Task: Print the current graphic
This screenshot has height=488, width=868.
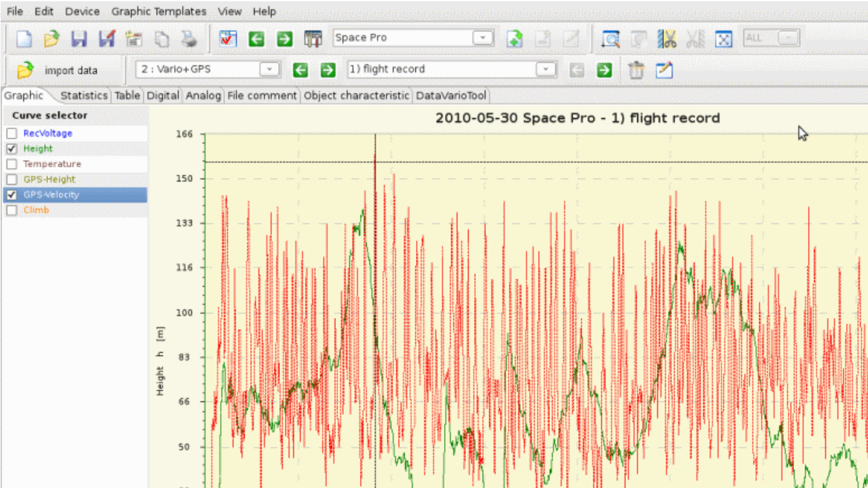Action: coord(189,39)
